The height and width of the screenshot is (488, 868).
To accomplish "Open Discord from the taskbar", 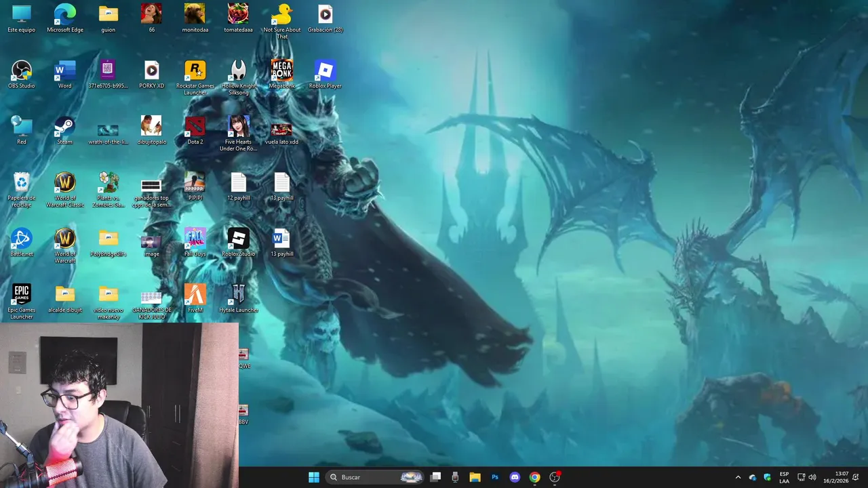I will pos(515,477).
